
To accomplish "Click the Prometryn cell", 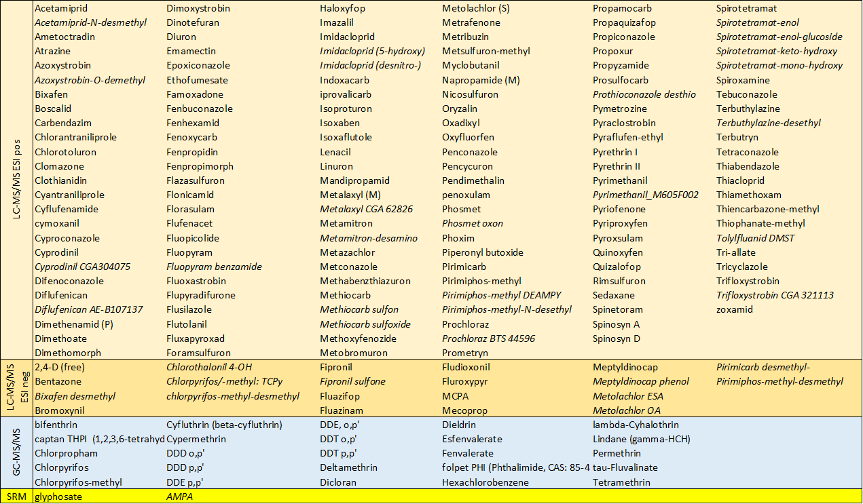I will [465, 353].
